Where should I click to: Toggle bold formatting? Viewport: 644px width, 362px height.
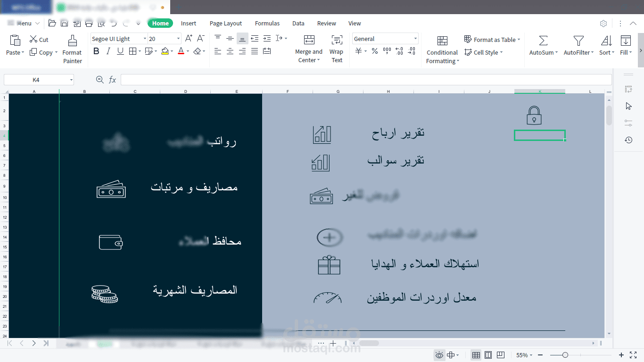[x=96, y=51]
